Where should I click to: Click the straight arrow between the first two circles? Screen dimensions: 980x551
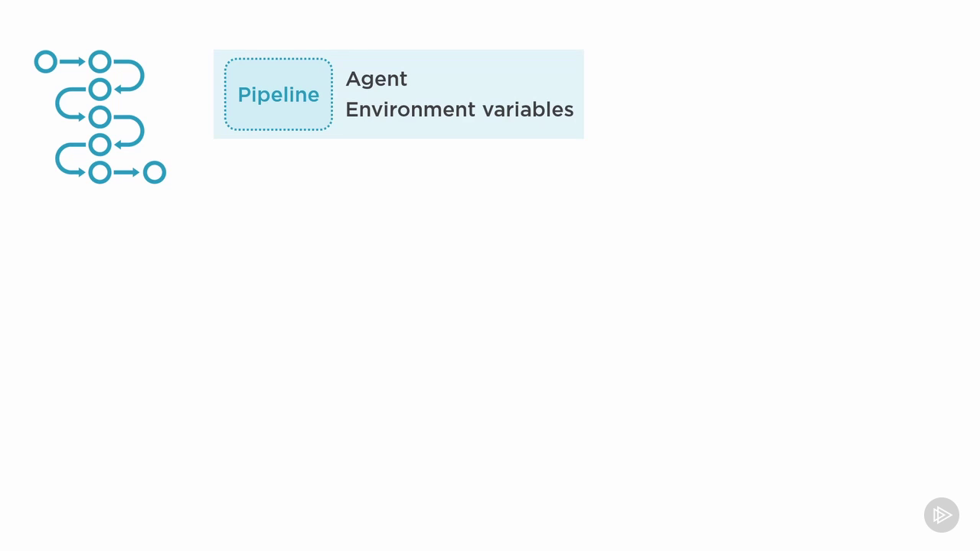[x=73, y=62]
